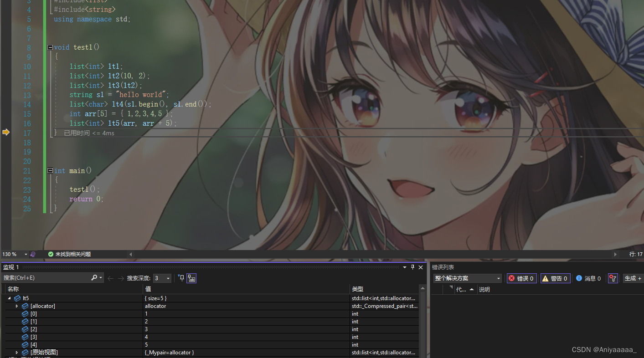Click the 说明 description column header
Viewport: 644px width, 358px height.
[484, 289]
